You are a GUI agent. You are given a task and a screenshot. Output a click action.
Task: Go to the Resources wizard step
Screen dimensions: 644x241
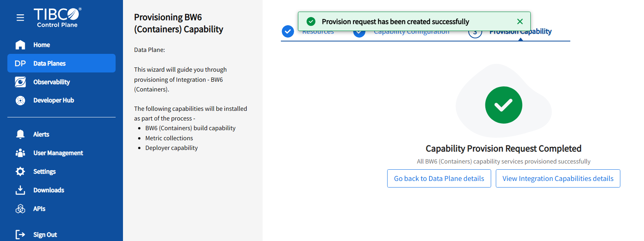(318, 33)
